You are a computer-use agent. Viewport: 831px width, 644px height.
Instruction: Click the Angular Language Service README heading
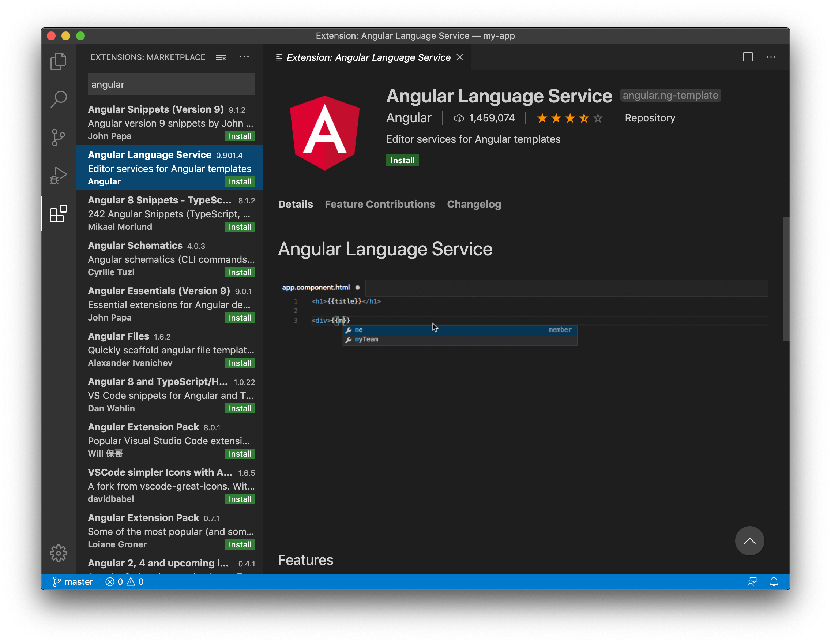(x=385, y=249)
